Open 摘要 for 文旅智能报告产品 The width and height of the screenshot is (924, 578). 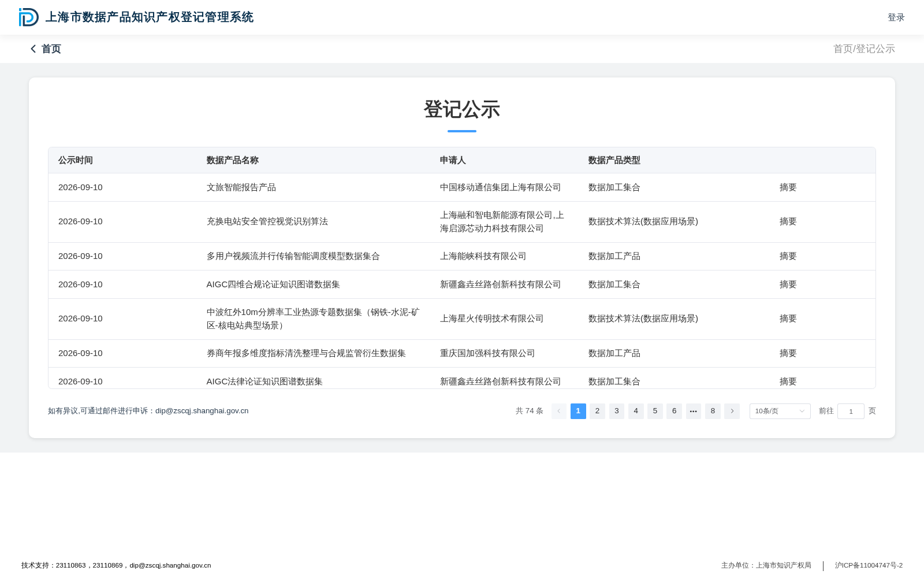coord(788,187)
